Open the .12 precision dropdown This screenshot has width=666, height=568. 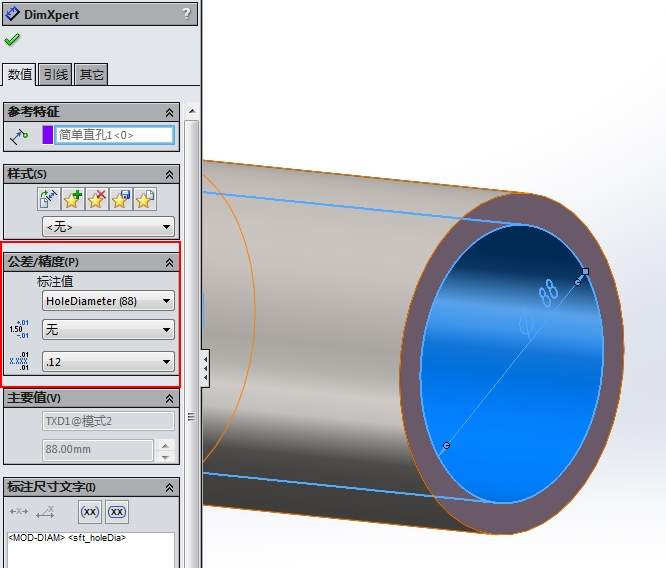(x=108, y=362)
